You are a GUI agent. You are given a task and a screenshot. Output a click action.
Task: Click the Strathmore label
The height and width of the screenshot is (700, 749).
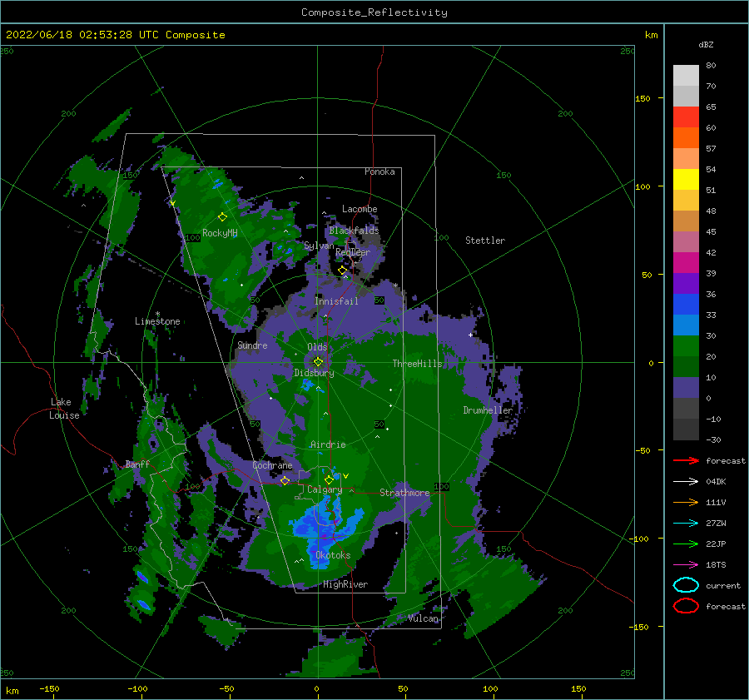click(404, 493)
